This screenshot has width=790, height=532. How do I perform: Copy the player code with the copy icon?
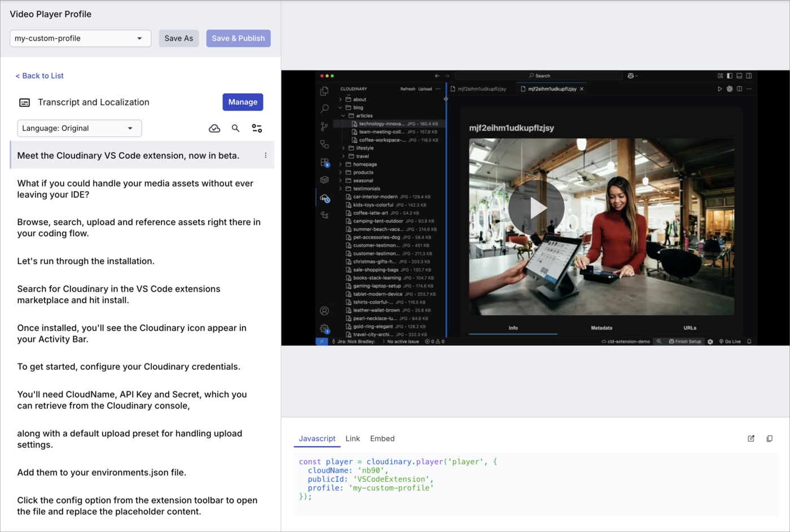[770, 438]
